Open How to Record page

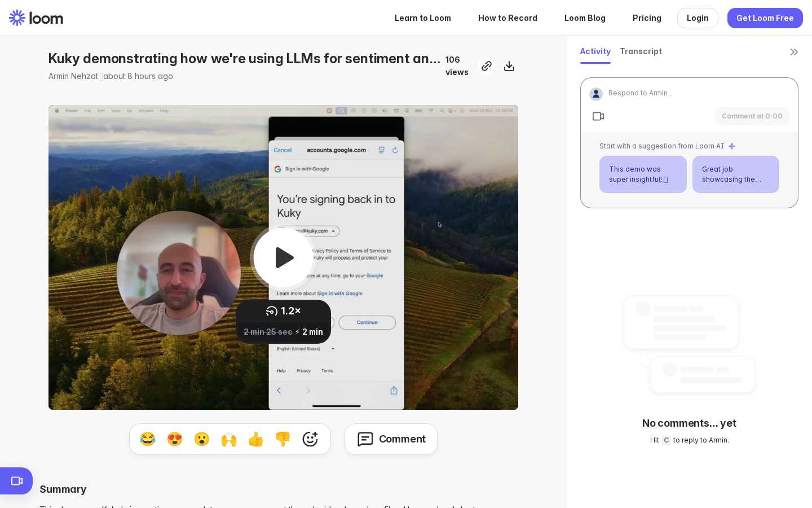(507, 18)
